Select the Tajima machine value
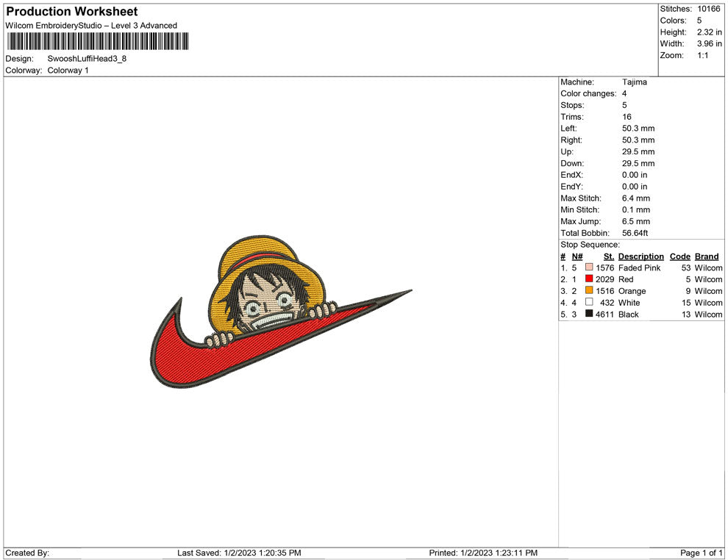This screenshot has width=728, height=560. point(635,82)
